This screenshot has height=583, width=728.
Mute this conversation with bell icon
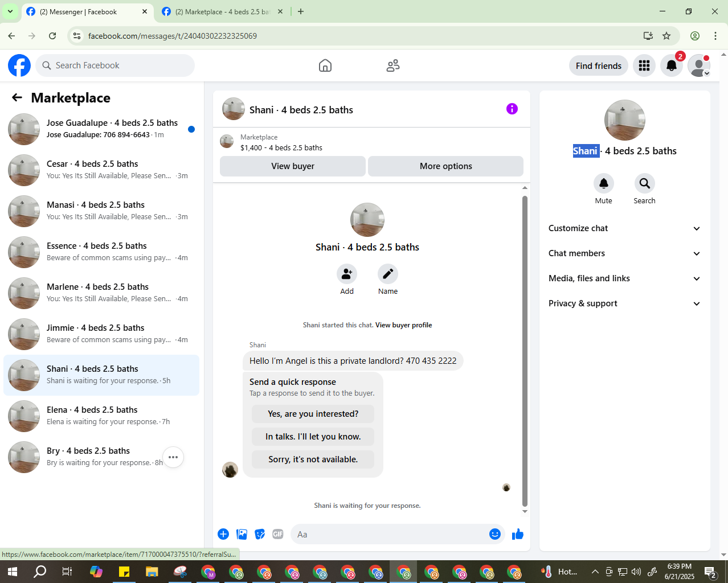(604, 183)
